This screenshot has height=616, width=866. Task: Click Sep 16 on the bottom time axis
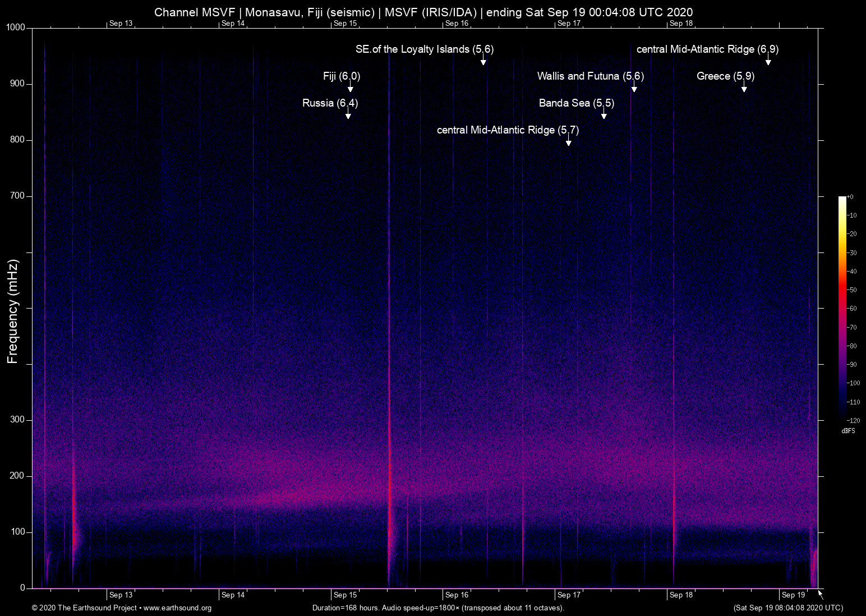[x=457, y=595]
